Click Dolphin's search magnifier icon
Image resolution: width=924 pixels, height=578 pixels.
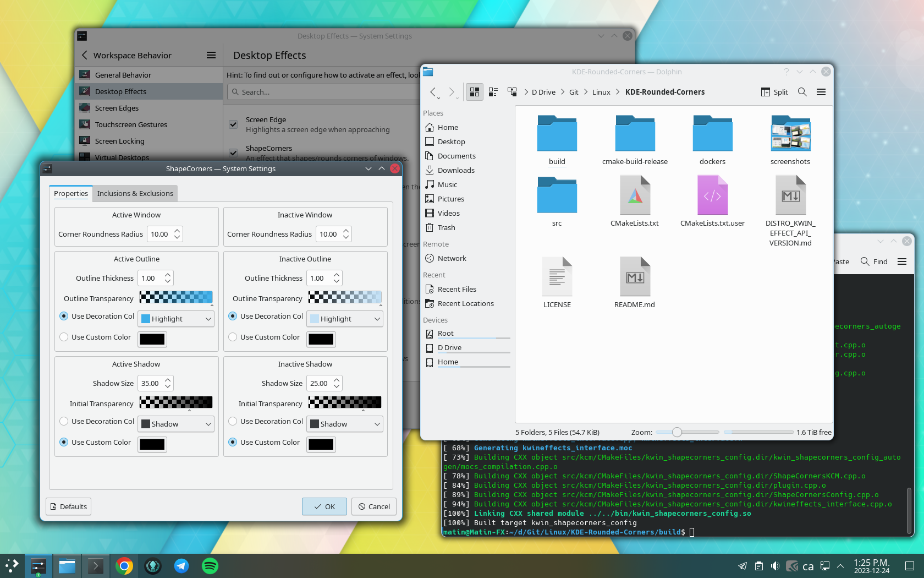[x=802, y=92]
